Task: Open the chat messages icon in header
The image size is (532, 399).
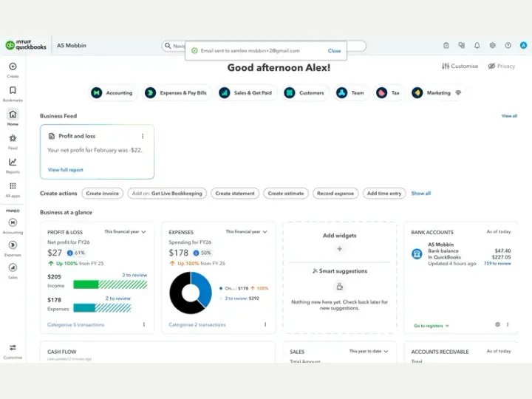Action: click(x=461, y=45)
